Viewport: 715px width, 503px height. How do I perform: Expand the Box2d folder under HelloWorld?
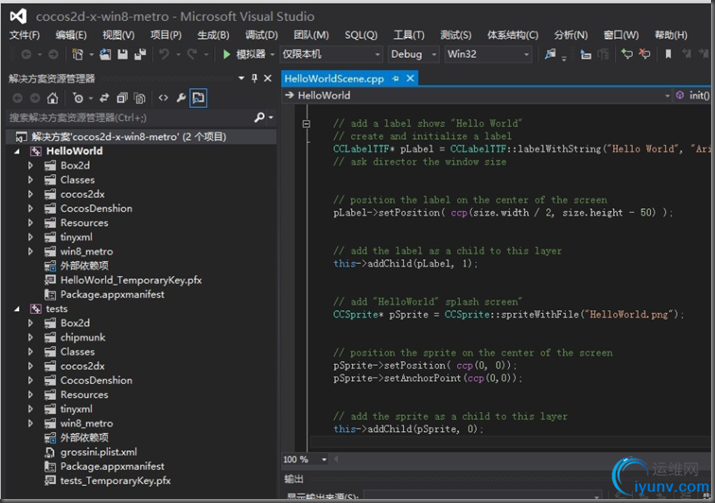(x=31, y=166)
